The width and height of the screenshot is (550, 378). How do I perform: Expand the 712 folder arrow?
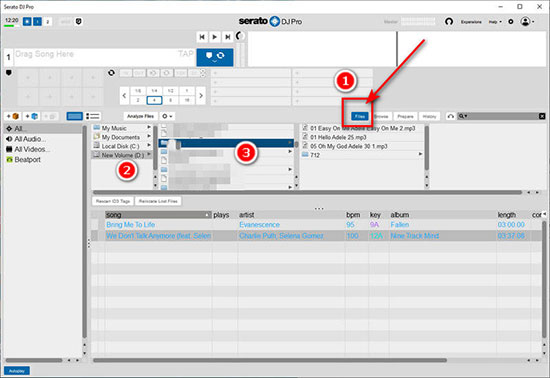420,154
